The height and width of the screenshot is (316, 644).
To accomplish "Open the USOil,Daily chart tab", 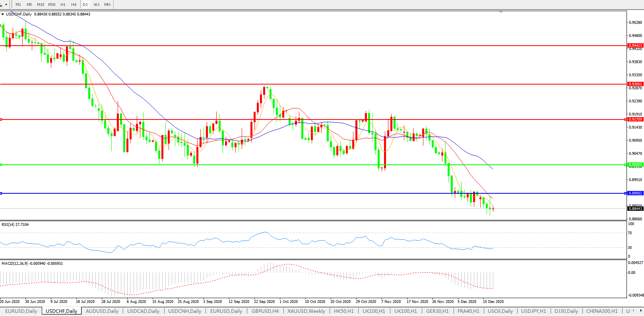I will [500, 311].
